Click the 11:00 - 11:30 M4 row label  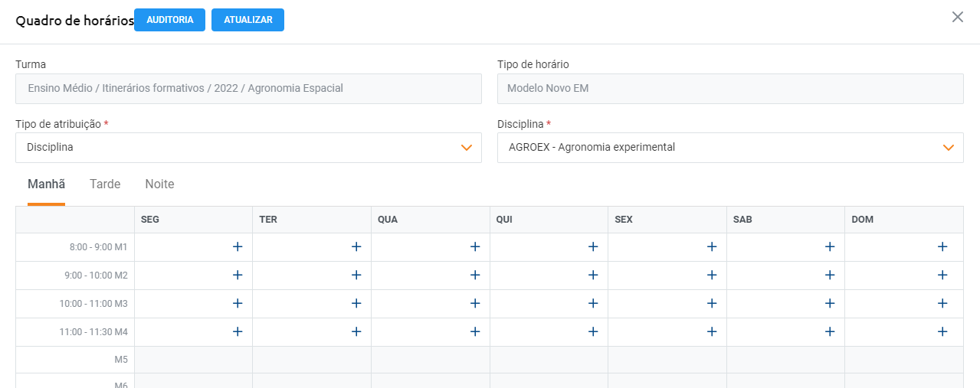coord(93,332)
